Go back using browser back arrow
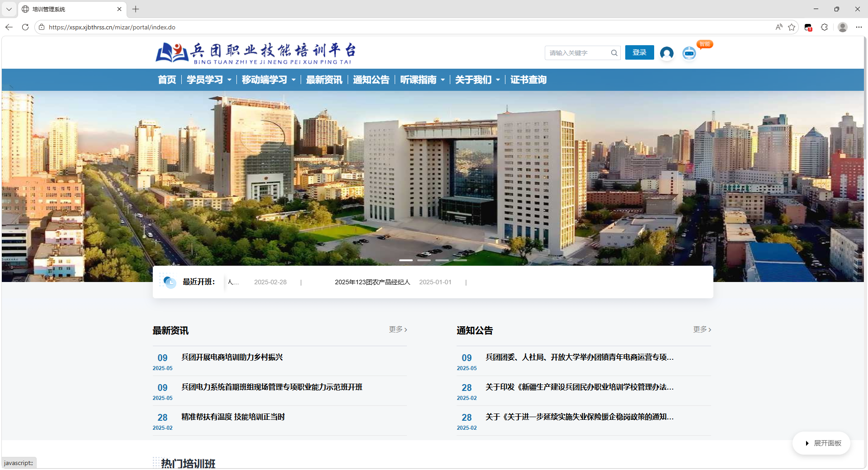Viewport: 868px width, 470px height. (9, 27)
